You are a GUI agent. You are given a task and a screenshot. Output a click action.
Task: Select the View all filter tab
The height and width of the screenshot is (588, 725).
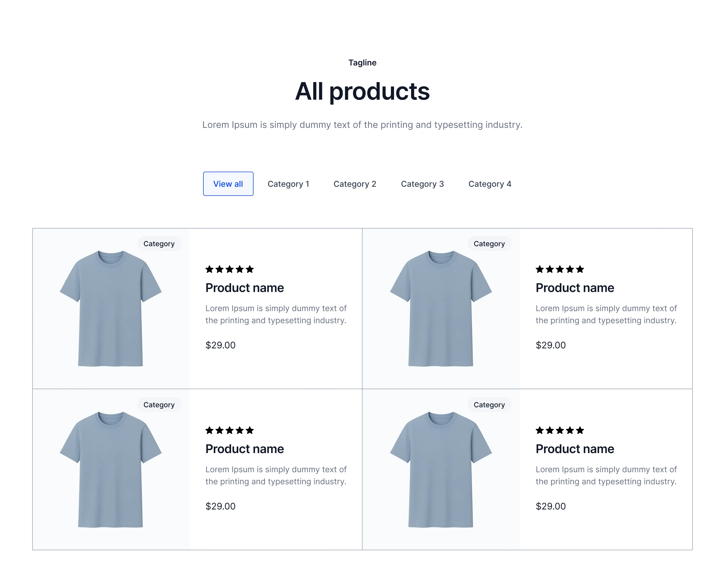pyautogui.click(x=228, y=183)
